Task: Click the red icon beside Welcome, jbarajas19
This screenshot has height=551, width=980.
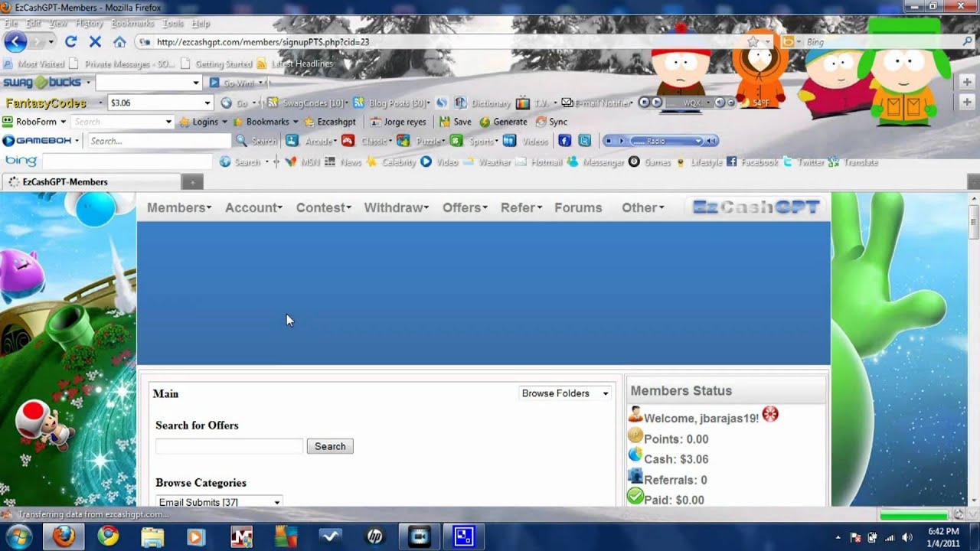Action: click(x=770, y=415)
